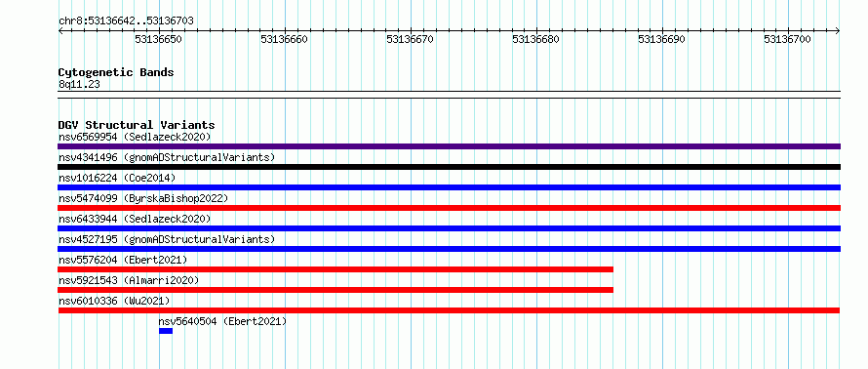Select the red nsv6010336 variant bar
The height and width of the screenshot is (369, 868).
tap(449, 310)
